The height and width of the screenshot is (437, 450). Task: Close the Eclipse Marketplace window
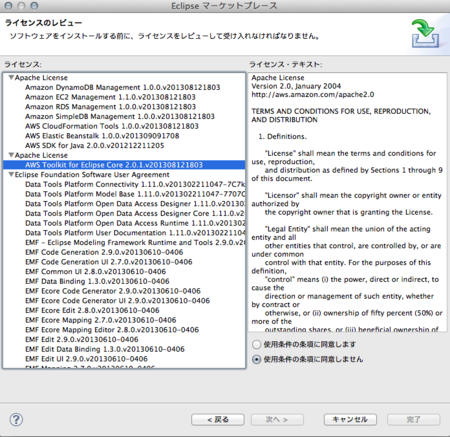click(8, 6)
